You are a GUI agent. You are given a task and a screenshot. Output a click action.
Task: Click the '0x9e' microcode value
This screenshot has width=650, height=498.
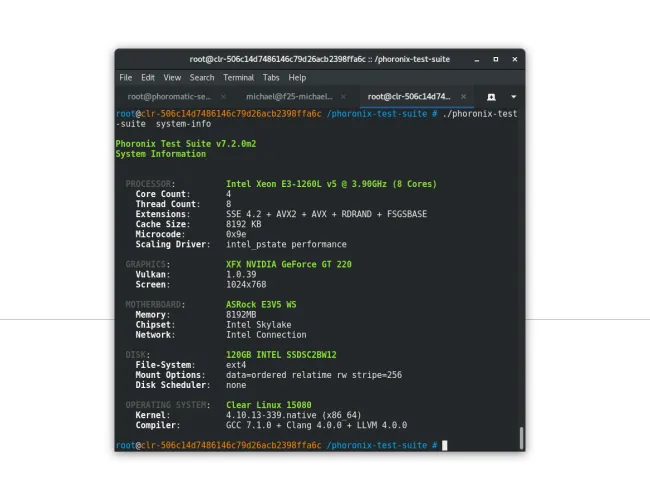click(x=236, y=234)
